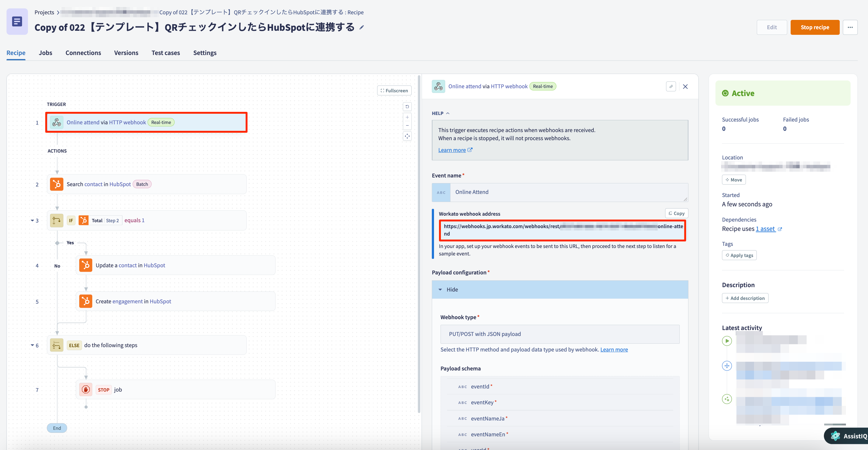The height and width of the screenshot is (450, 868).
Task: Switch to the Recipe tab
Action: point(16,53)
